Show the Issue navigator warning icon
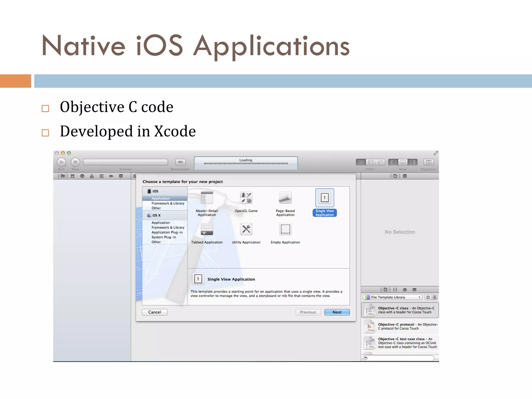Screen dimensions: 532x399 pyautogui.click(x=92, y=176)
